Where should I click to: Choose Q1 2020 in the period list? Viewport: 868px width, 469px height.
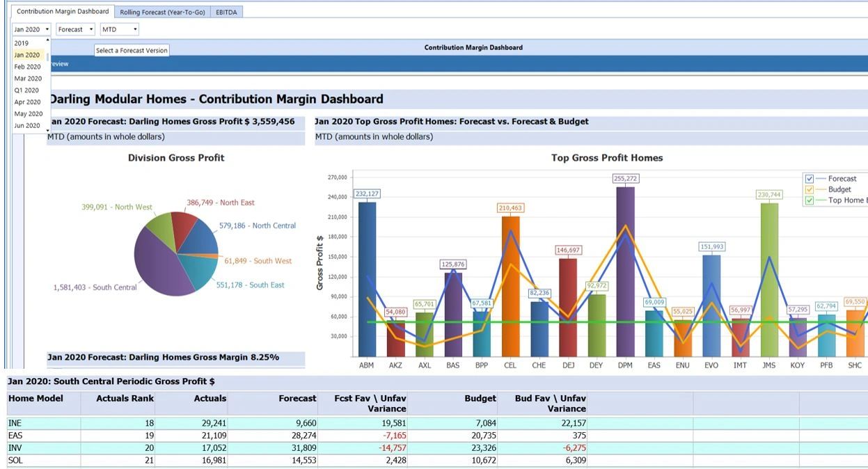point(26,90)
